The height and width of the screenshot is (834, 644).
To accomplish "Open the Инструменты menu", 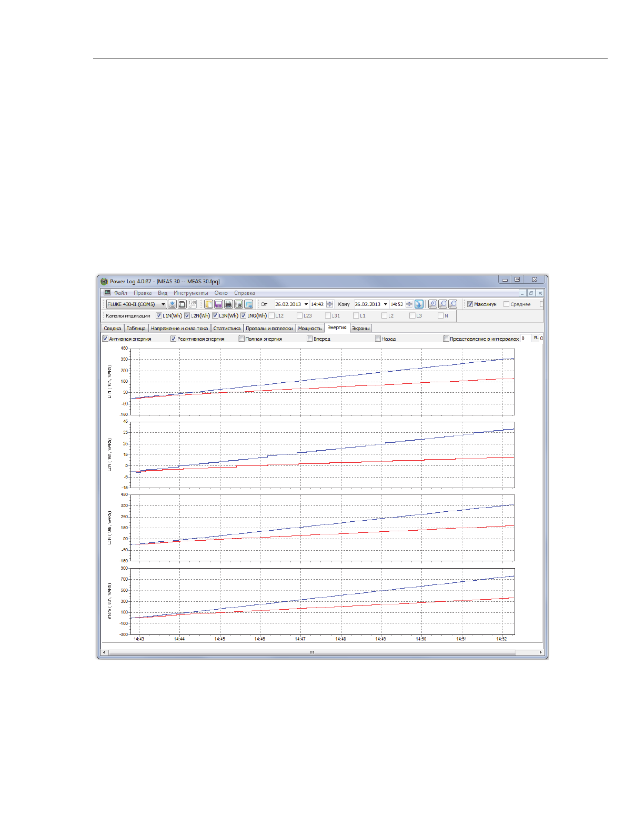I will click(190, 293).
